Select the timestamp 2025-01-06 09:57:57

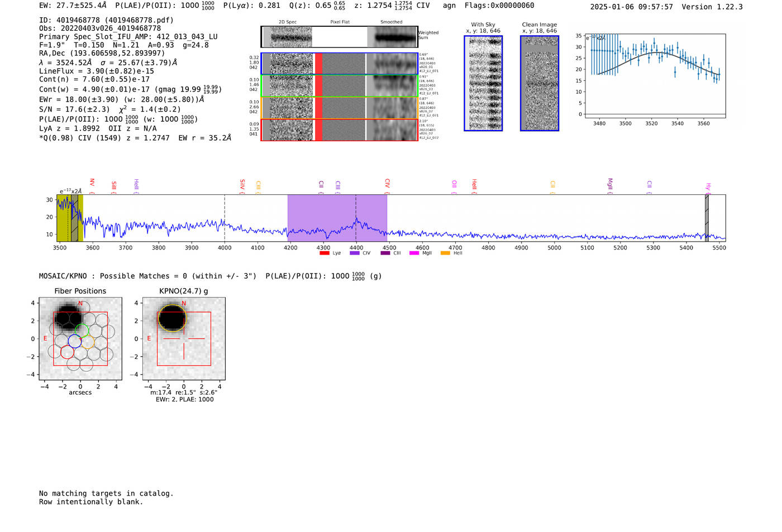632,7
